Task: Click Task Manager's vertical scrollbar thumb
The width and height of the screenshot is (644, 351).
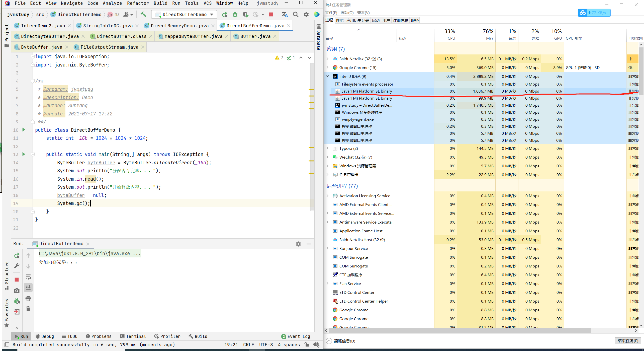Action: click(x=641, y=72)
